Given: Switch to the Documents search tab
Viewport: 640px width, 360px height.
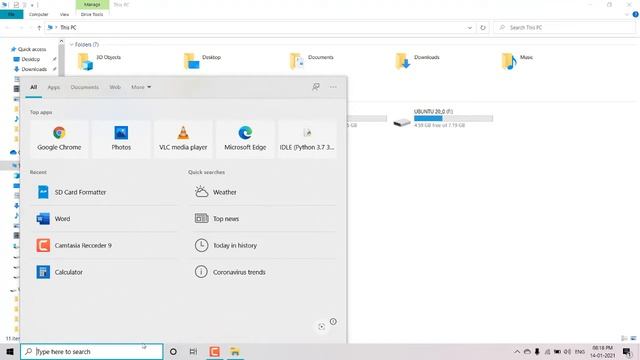Looking at the screenshot, I should click(84, 87).
